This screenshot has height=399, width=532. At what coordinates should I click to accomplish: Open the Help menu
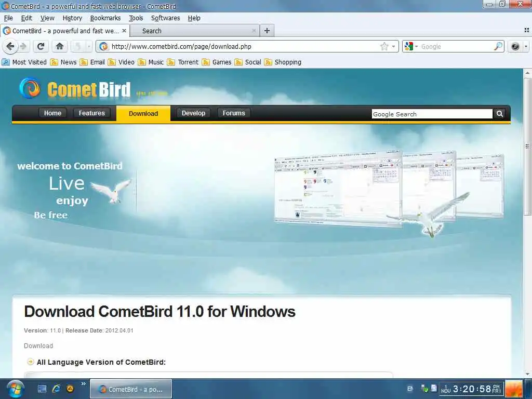pyautogui.click(x=194, y=18)
